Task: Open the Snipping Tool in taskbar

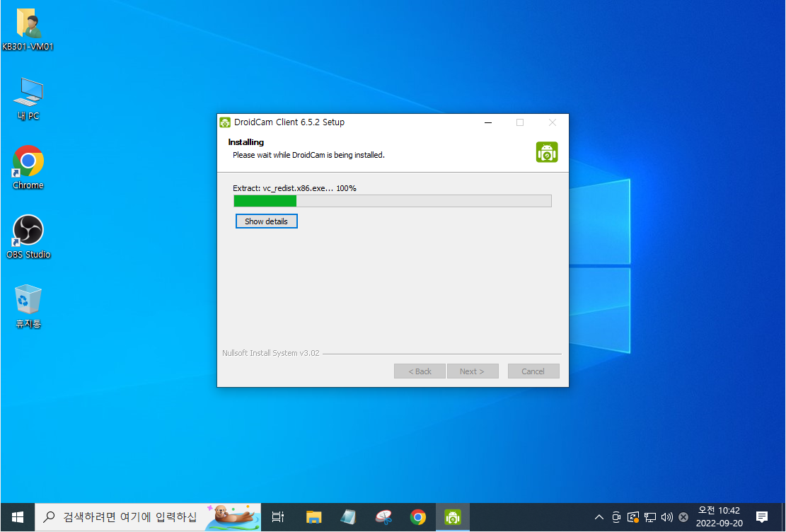Action: coord(383,517)
